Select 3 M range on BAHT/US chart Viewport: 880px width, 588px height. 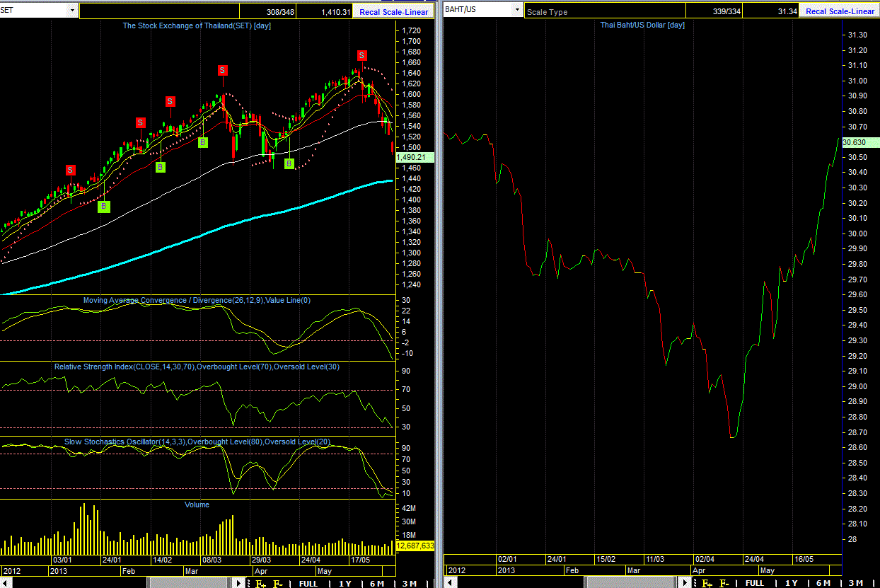click(x=855, y=584)
